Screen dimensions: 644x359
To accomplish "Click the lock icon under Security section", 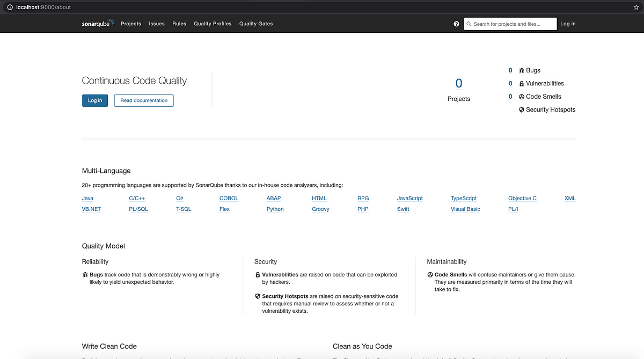I will tap(258, 275).
